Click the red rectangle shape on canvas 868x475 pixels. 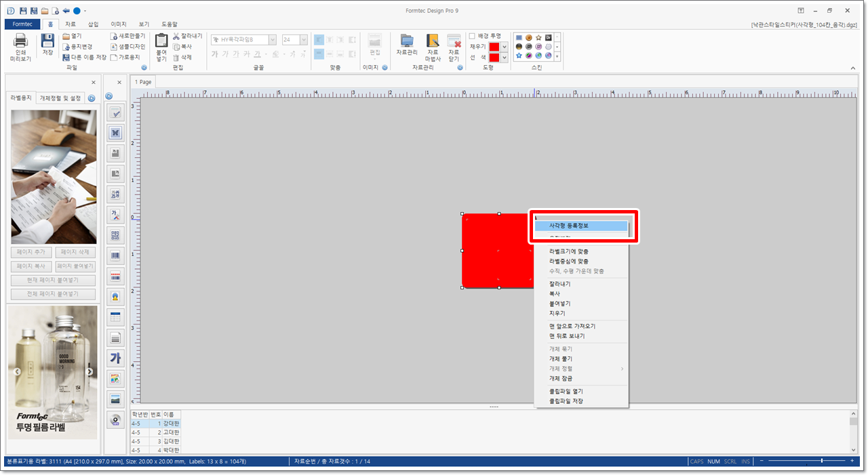(x=498, y=251)
